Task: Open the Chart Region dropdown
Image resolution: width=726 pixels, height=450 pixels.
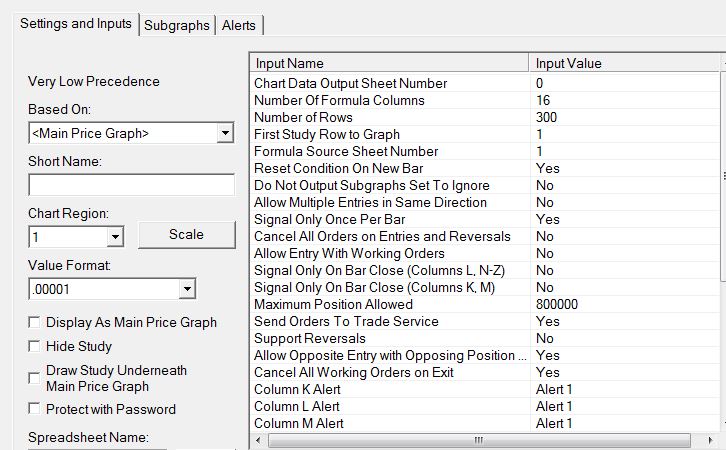Action: pos(114,237)
